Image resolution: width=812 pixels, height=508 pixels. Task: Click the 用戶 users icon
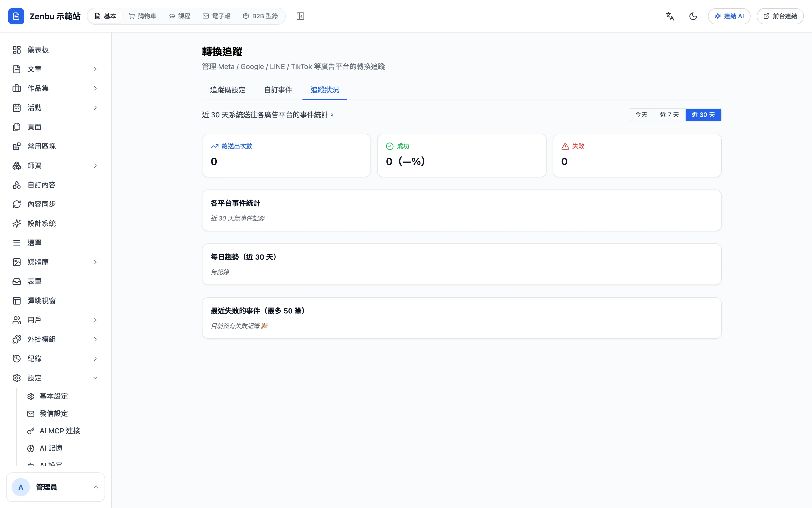[17, 320]
